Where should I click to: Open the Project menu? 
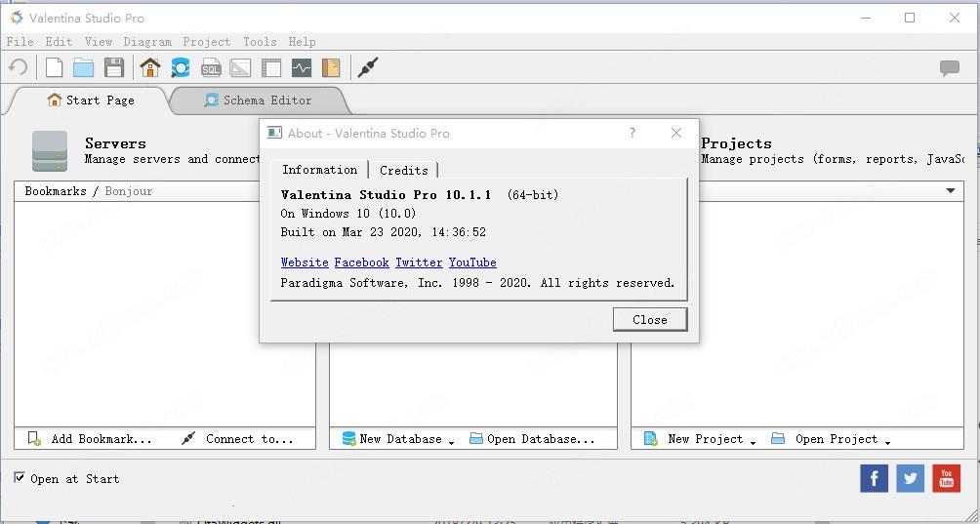(207, 42)
